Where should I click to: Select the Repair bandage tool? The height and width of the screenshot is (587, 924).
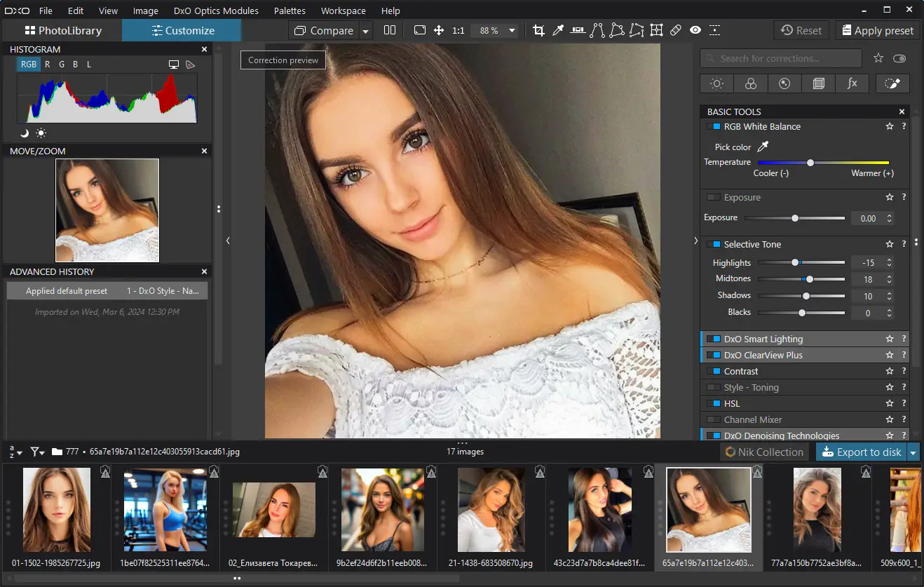(676, 30)
